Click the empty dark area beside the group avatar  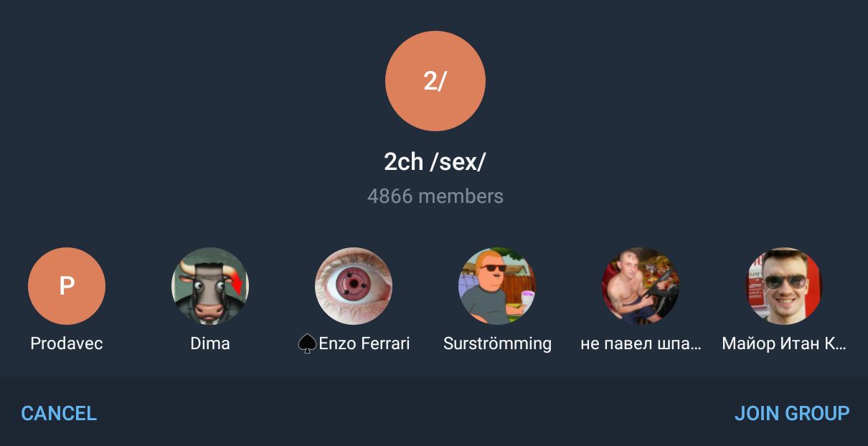tap(215, 81)
